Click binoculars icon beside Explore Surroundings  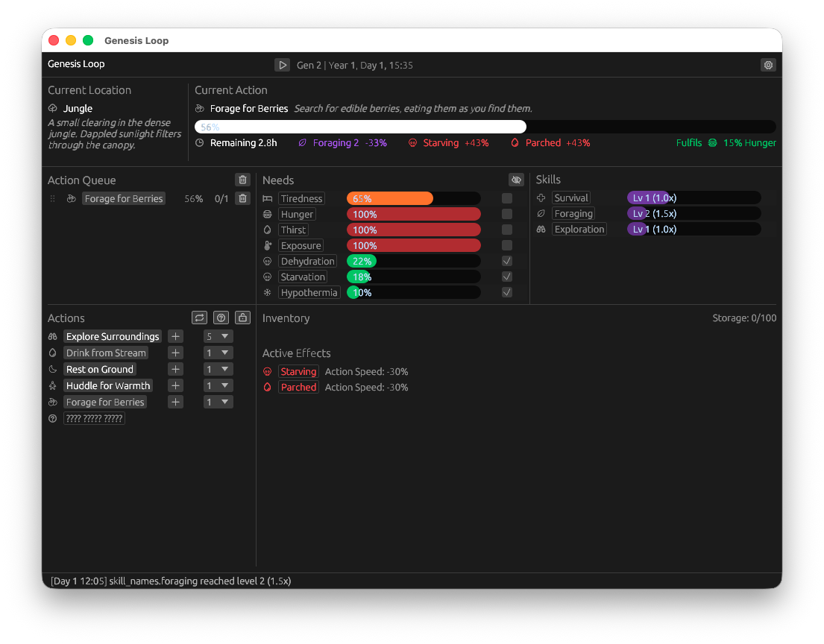[52, 336]
